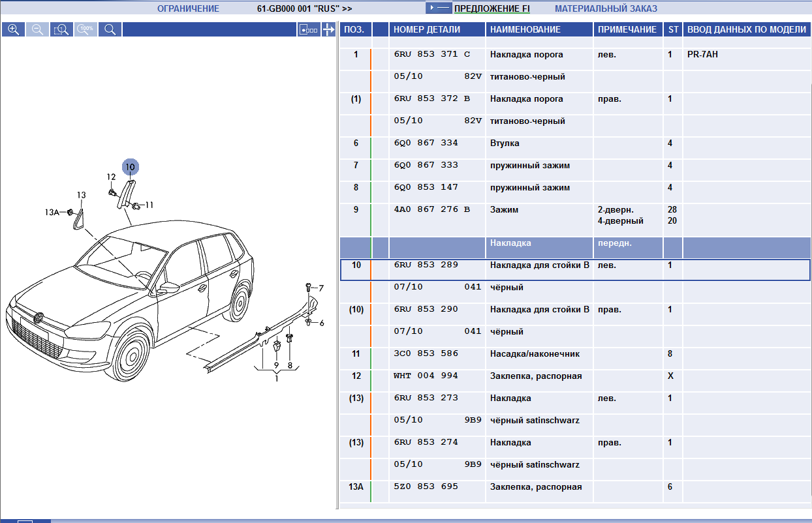The image size is (812, 523).
Task: Switch to the МАТЕРИАЛЬНЫЙ ЗАКАЗ tab
Action: coord(605,8)
